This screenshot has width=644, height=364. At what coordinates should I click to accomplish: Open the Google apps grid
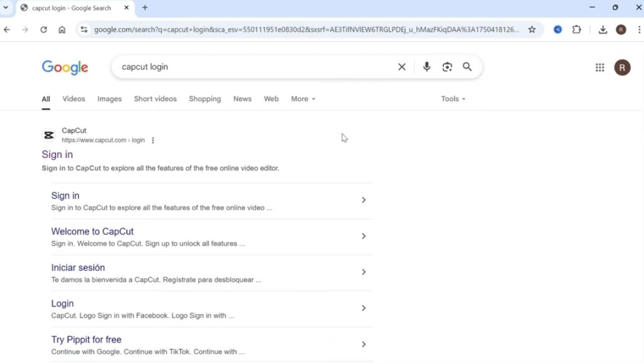pyautogui.click(x=599, y=68)
